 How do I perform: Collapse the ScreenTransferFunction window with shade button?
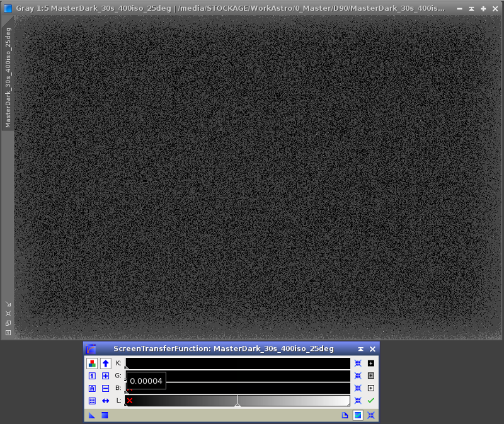coord(361,349)
